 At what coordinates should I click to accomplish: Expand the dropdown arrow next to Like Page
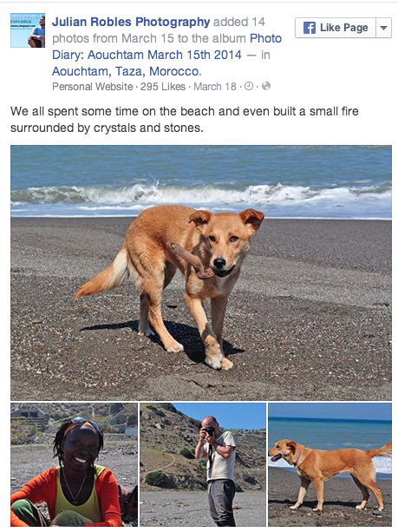(383, 28)
